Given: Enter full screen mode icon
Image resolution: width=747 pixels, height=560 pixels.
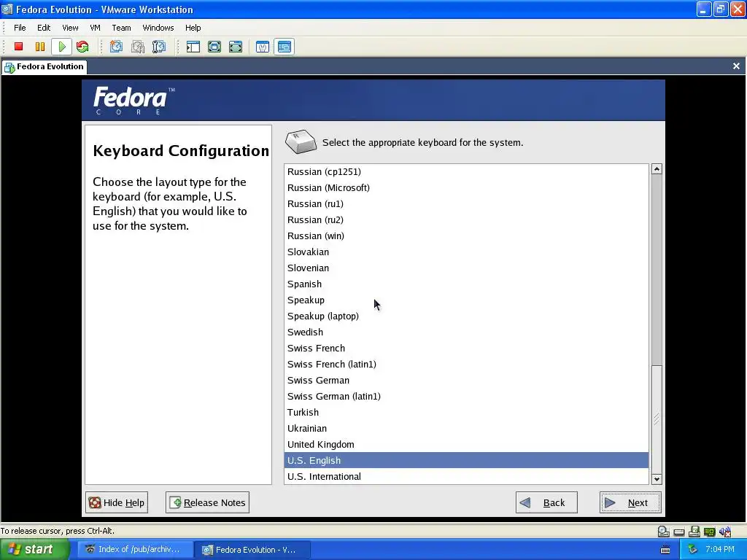Looking at the screenshot, I should tap(236, 47).
